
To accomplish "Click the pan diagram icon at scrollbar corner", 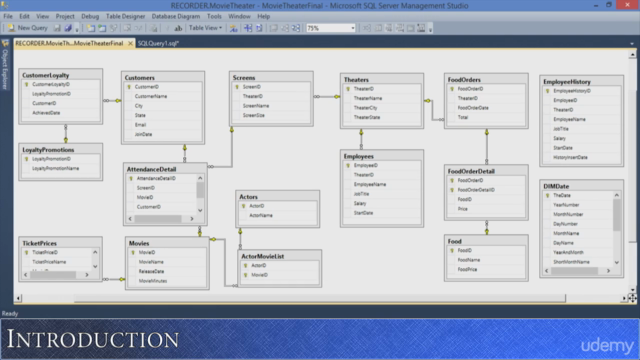I will point(632,298).
